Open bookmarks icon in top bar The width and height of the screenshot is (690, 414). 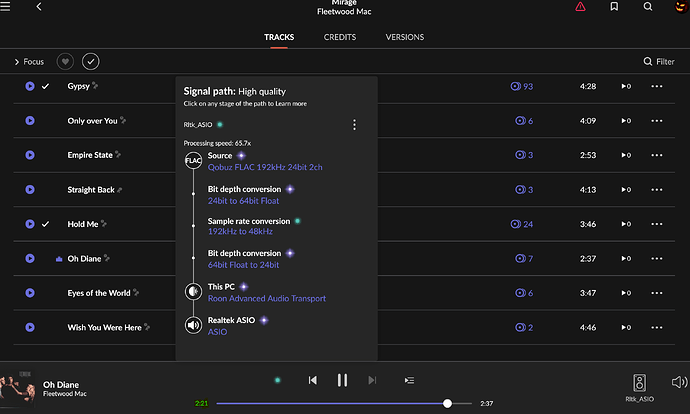614,7
